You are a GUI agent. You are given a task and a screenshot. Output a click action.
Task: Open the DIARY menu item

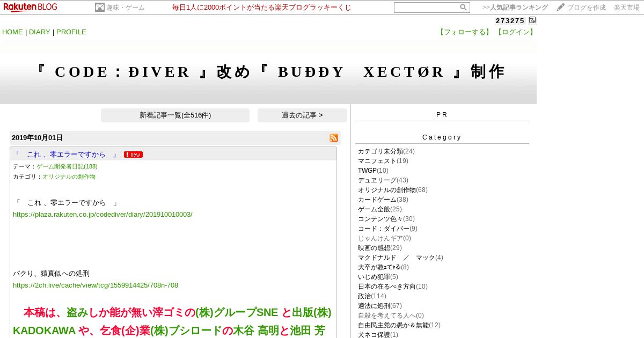(x=40, y=32)
